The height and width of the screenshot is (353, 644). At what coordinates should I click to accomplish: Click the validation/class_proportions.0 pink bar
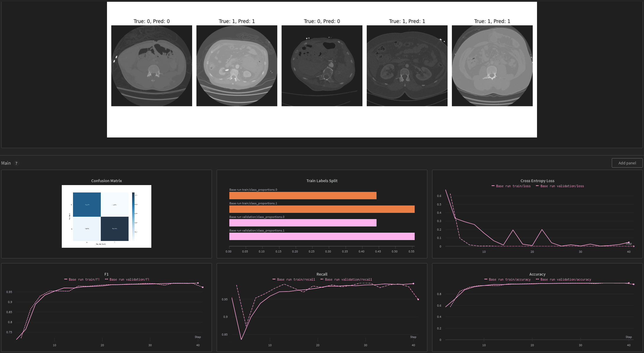tap(303, 223)
